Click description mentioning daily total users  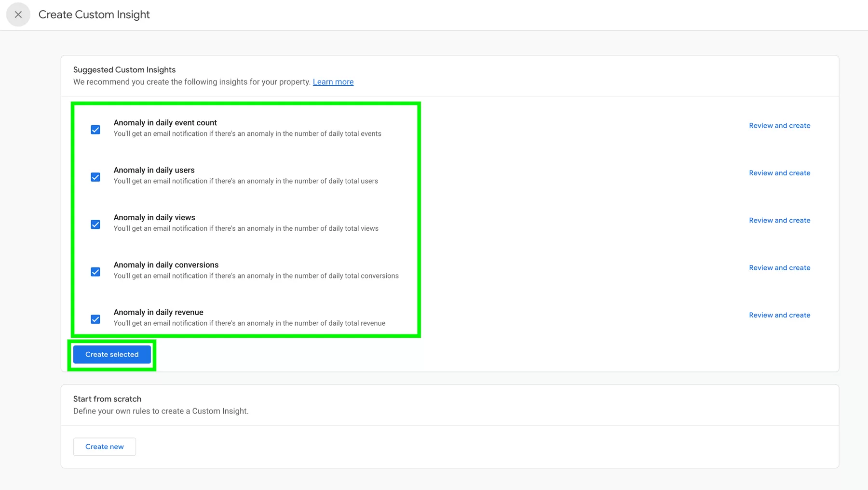[x=246, y=181]
